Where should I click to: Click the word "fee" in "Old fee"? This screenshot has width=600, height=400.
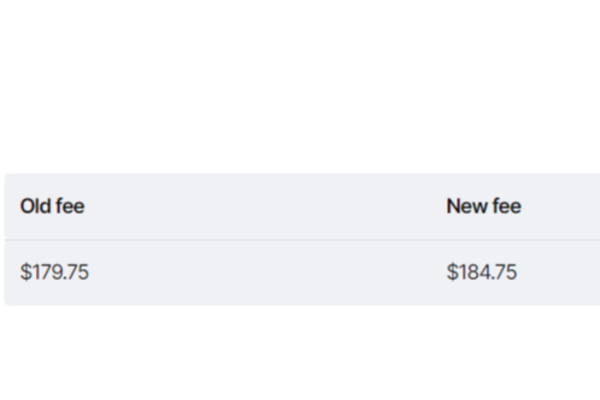coord(70,207)
